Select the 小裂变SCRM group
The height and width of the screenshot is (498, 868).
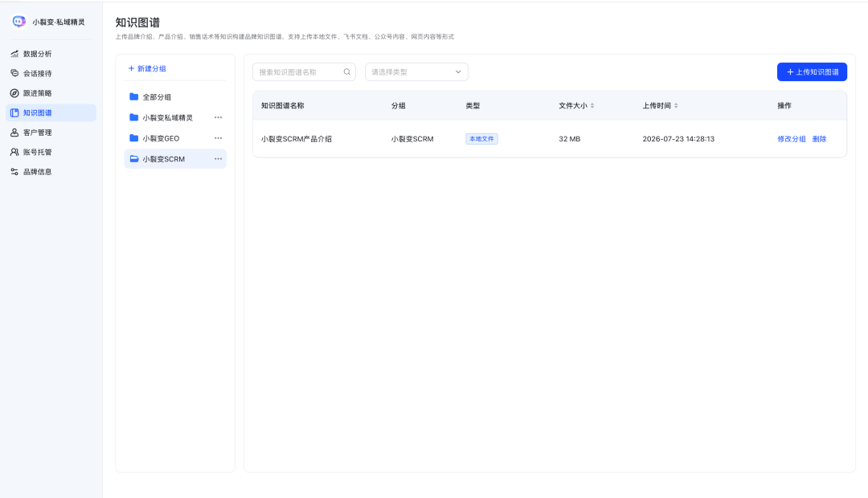175,159
